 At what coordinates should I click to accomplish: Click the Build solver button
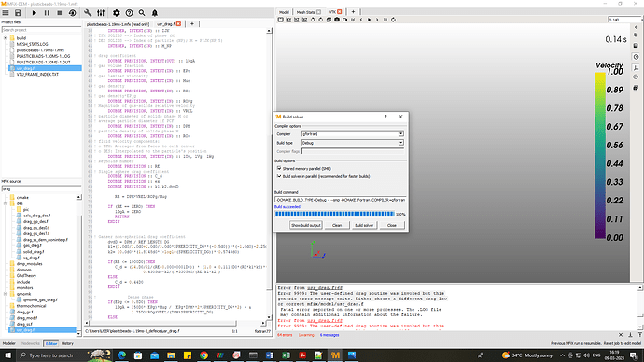pos(364,225)
